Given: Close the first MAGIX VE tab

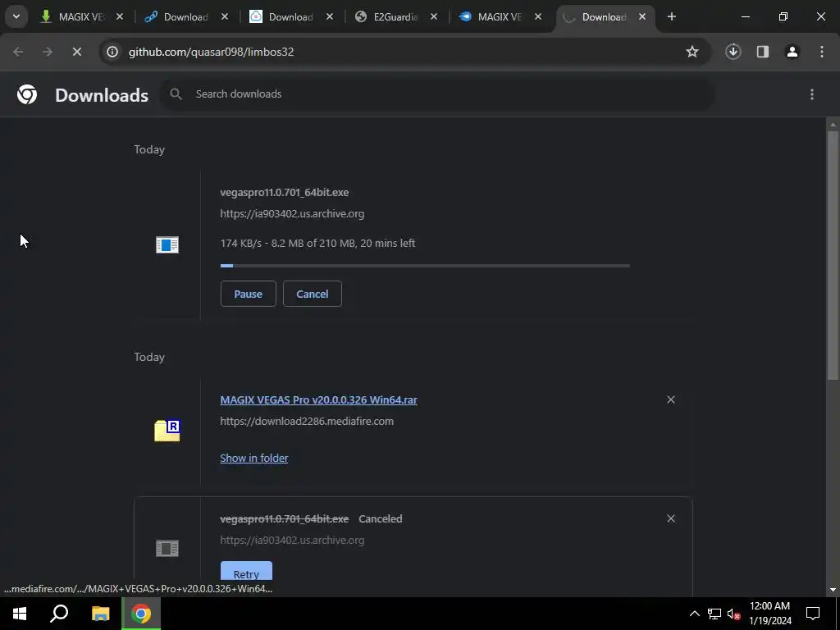Looking at the screenshot, I should pos(120,17).
